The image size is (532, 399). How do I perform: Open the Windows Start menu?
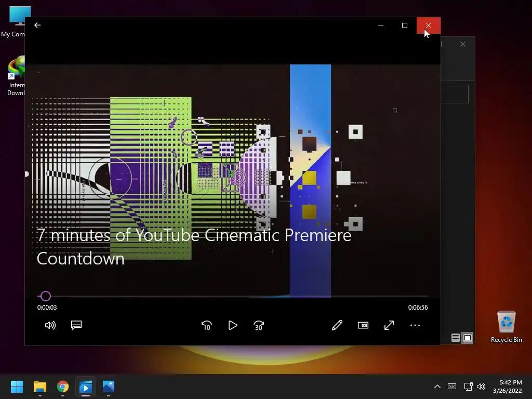17,387
